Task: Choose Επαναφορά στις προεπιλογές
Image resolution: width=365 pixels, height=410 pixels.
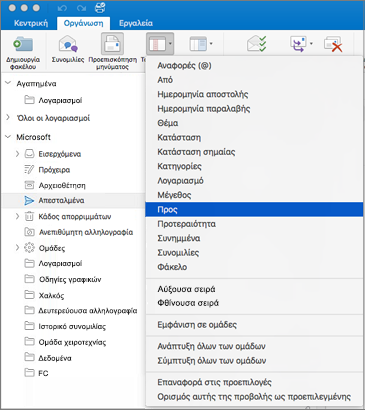Action: 254,382
